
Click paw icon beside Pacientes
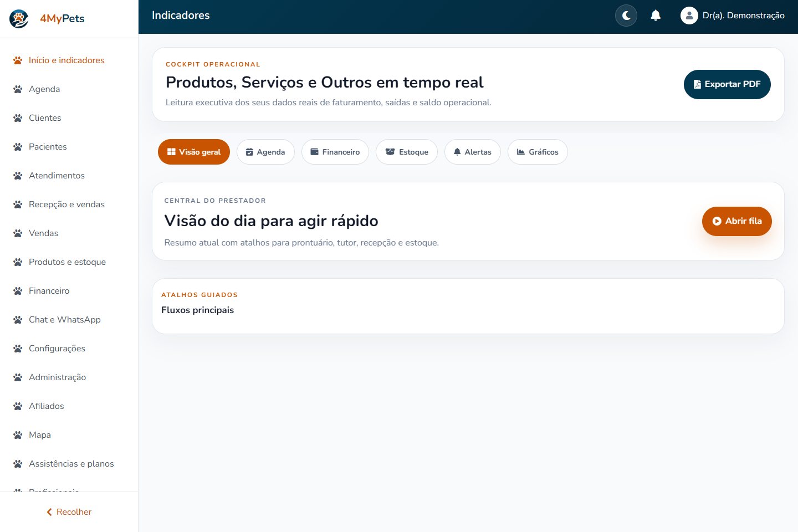point(18,147)
